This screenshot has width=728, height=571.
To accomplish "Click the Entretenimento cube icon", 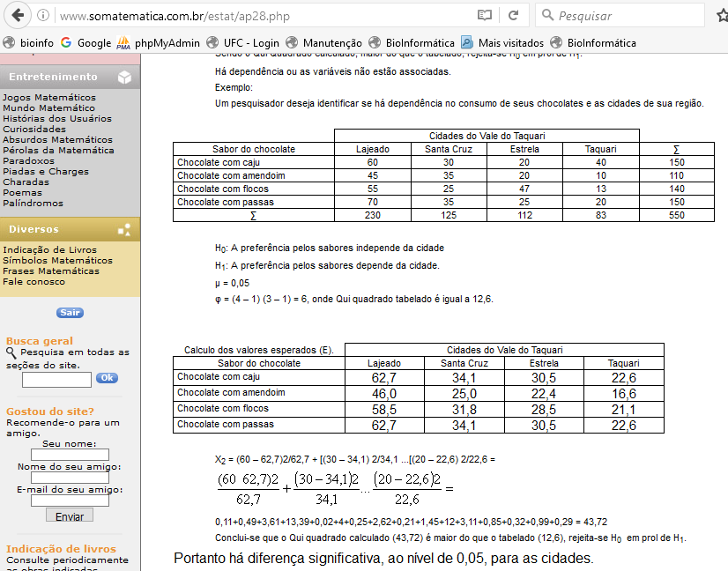I will tap(124, 77).
